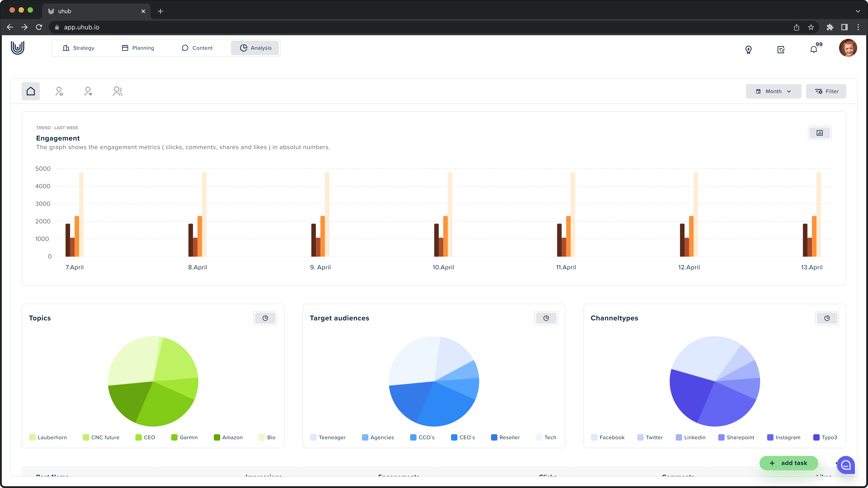Screen dimensions: 868x488
Task: Select the two-people audience icon
Action: pos(118,91)
